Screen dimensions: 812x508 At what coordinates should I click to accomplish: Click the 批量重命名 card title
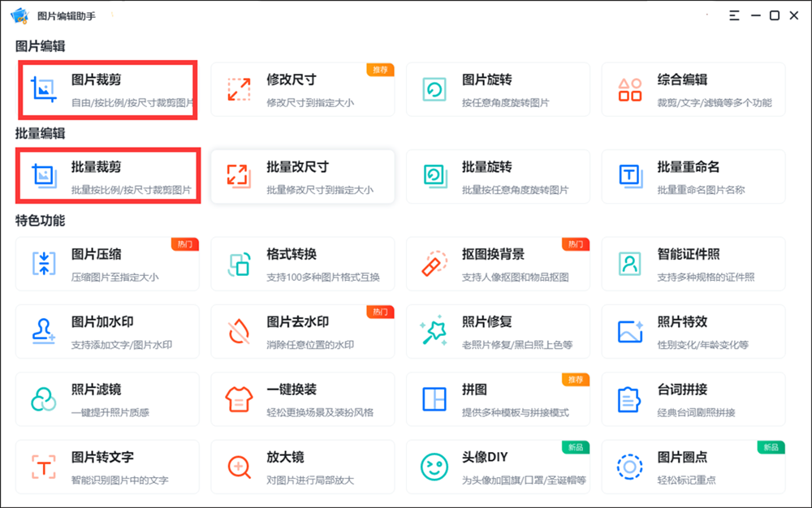689,167
